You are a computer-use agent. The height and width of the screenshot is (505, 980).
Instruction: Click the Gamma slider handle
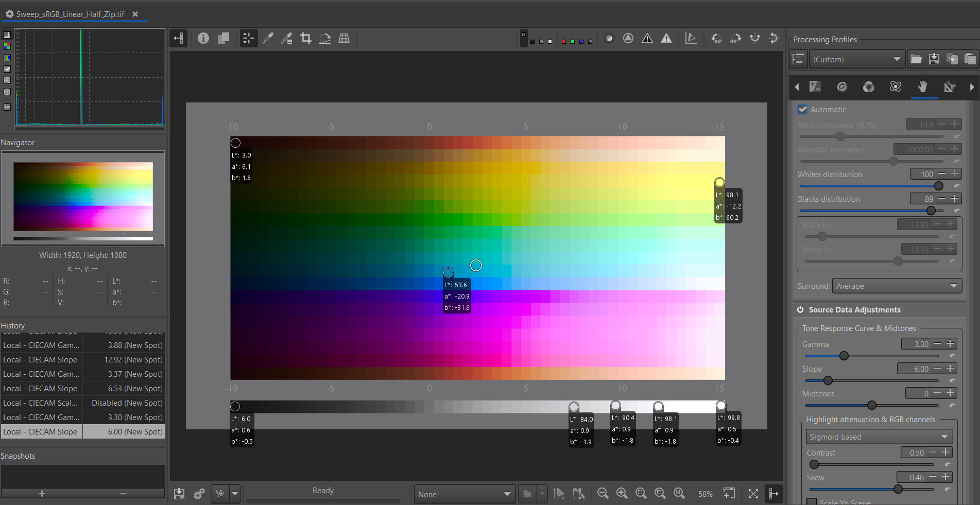point(844,356)
